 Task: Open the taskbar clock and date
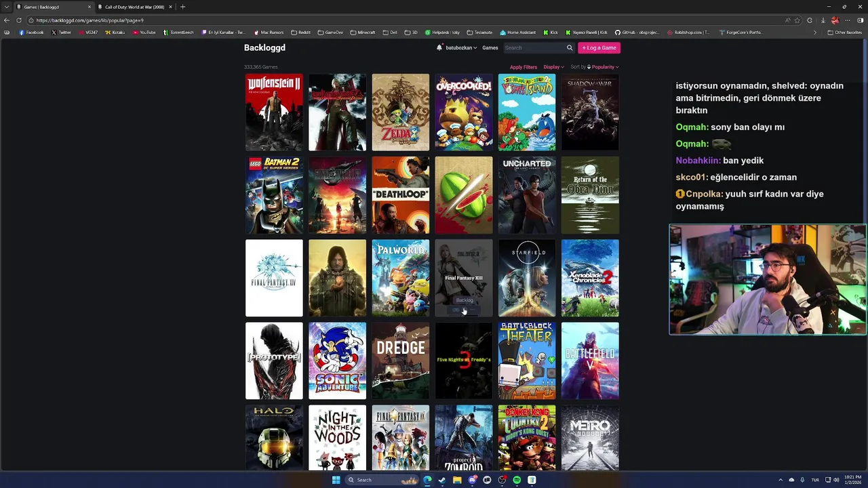tap(852, 480)
